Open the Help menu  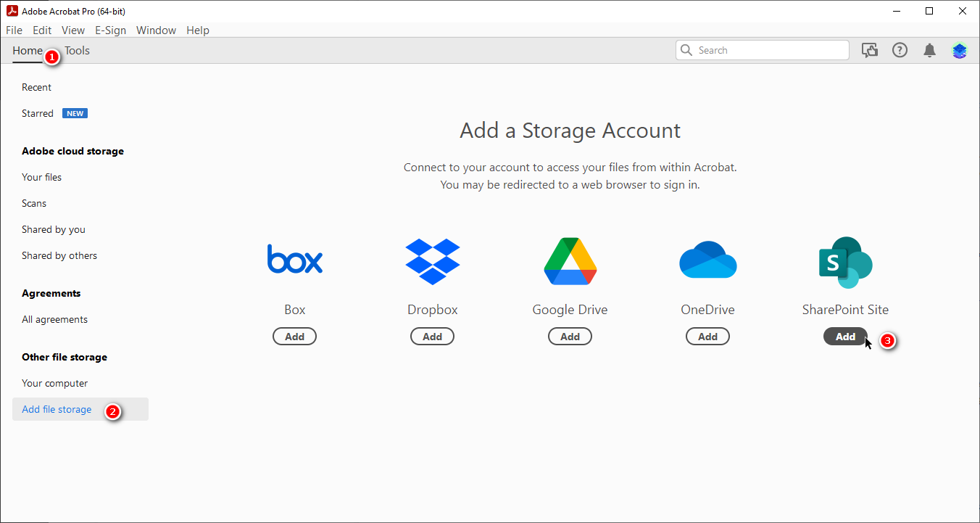(x=198, y=30)
